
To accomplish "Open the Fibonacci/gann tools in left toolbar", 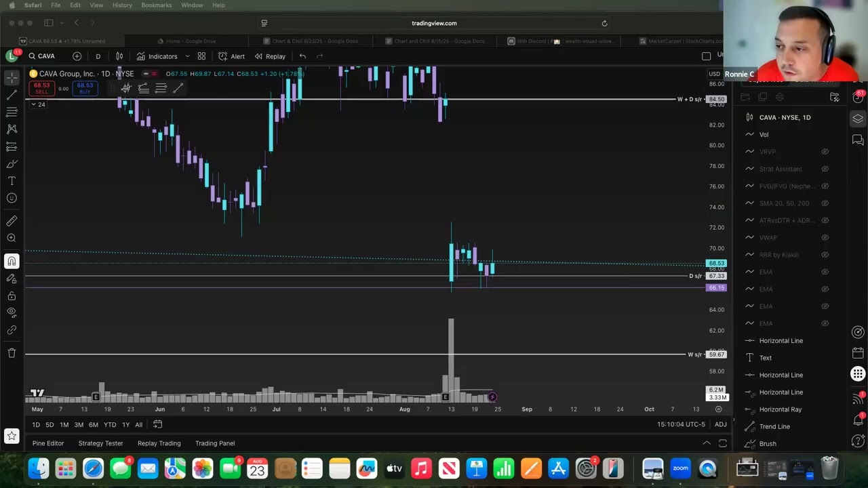I will click(12, 112).
